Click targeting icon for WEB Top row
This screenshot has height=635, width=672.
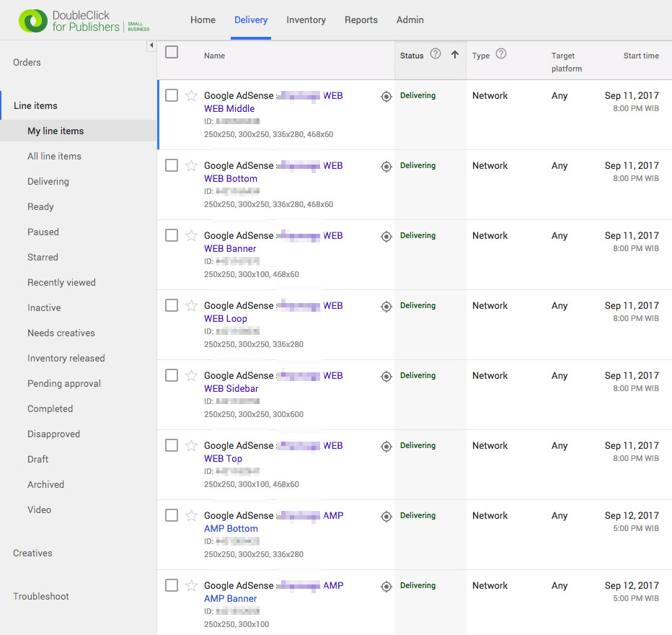click(x=386, y=447)
